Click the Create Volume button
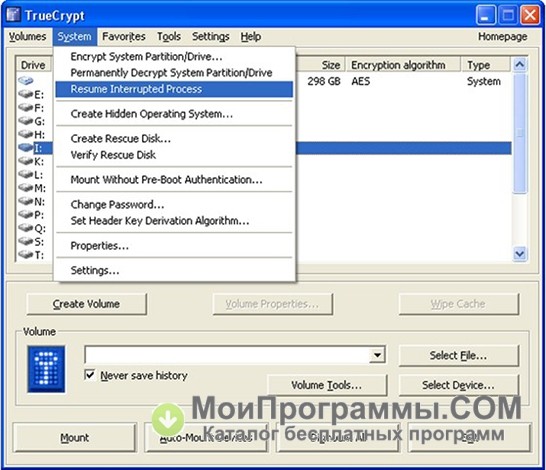 click(x=86, y=304)
